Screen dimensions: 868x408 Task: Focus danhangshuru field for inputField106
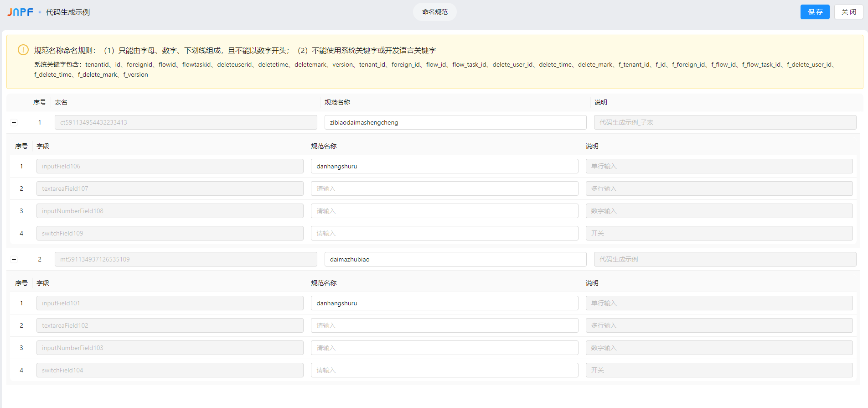point(444,166)
